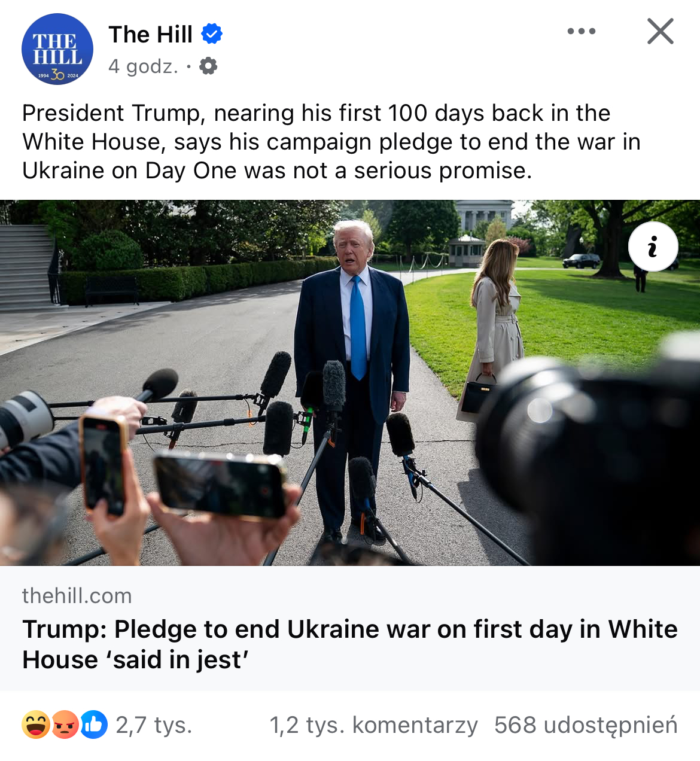Open the article headline about Ukraine war pledge
Viewport: 700px width, 761px height.
350,644
